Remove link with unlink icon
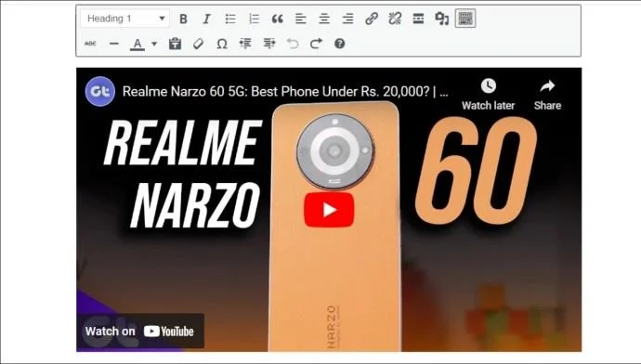The height and width of the screenshot is (364, 641). click(395, 19)
